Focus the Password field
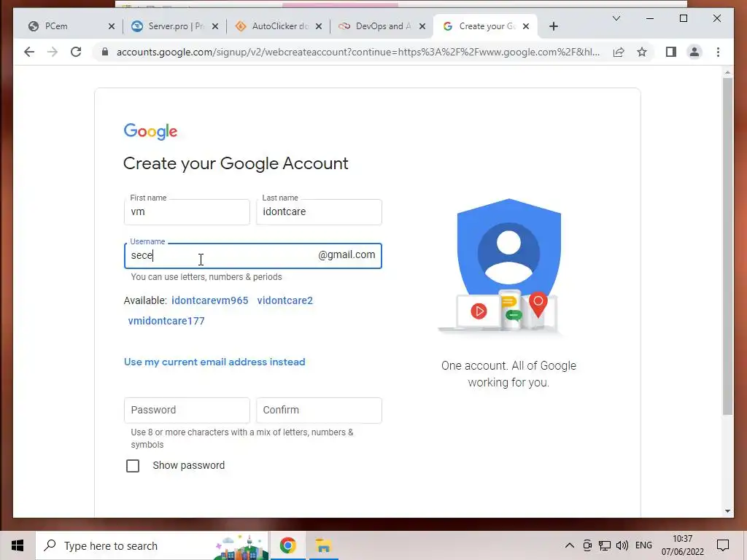This screenshot has height=560, width=747. 187,410
